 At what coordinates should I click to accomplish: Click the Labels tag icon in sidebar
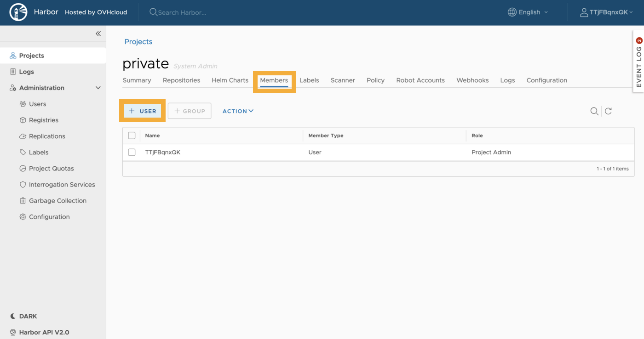click(x=23, y=152)
